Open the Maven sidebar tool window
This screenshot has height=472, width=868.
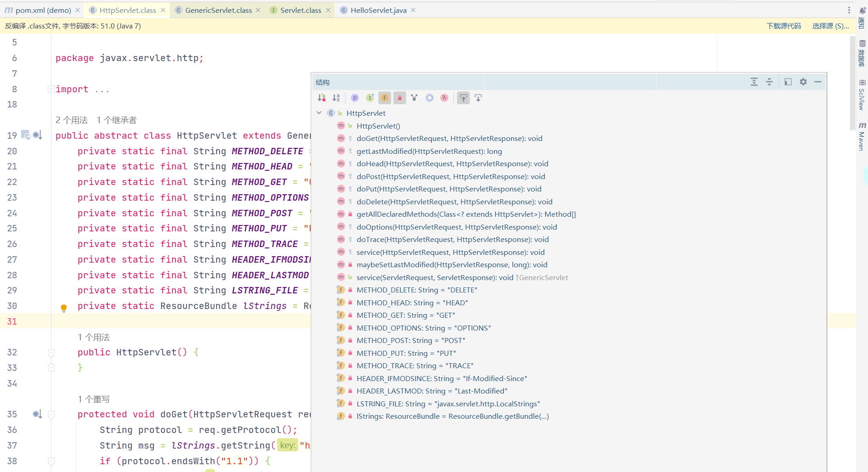(x=862, y=136)
